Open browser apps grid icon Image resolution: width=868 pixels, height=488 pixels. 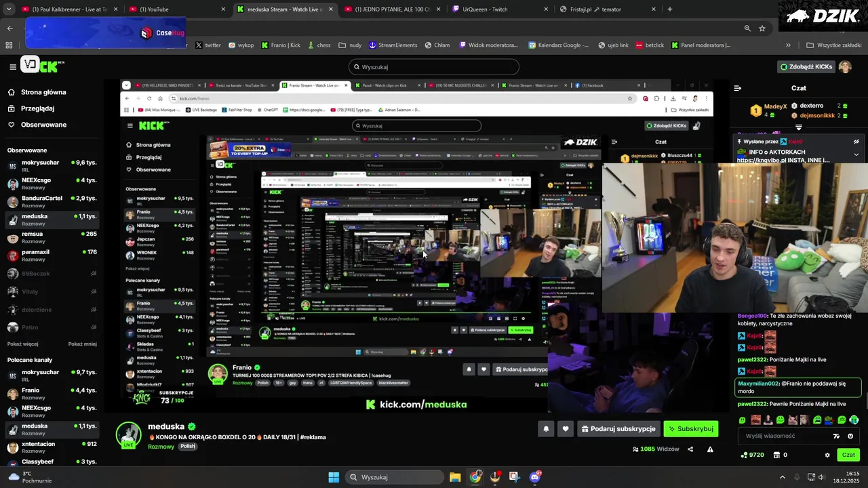[x=9, y=45]
